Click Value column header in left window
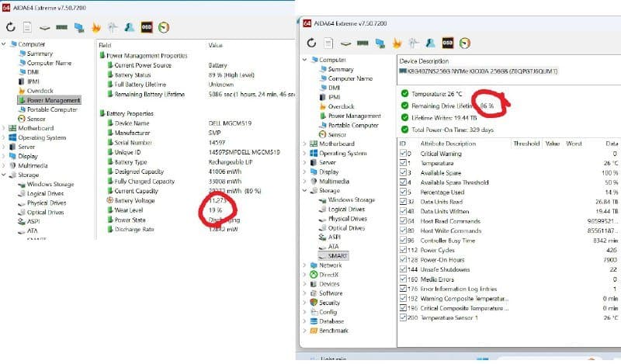621x364 pixels. coord(216,46)
